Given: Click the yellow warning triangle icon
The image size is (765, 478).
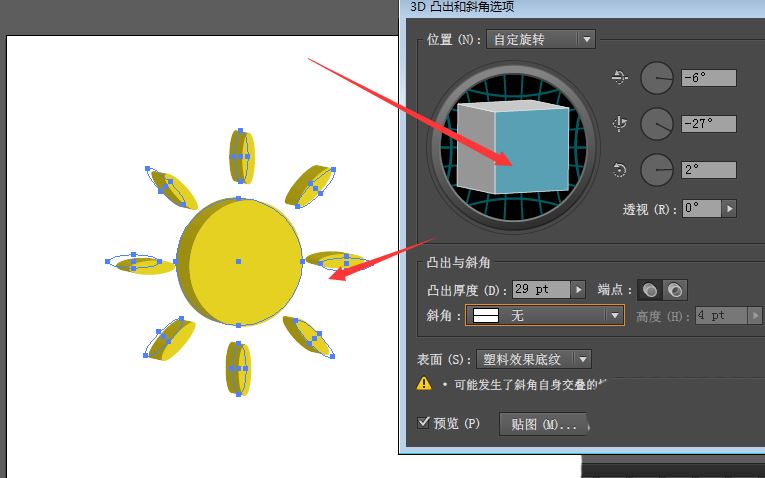Looking at the screenshot, I should pos(425,384).
